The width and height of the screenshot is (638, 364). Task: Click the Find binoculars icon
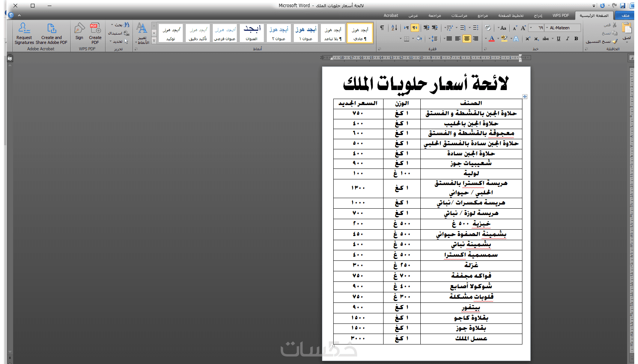[x=126, y=25]
